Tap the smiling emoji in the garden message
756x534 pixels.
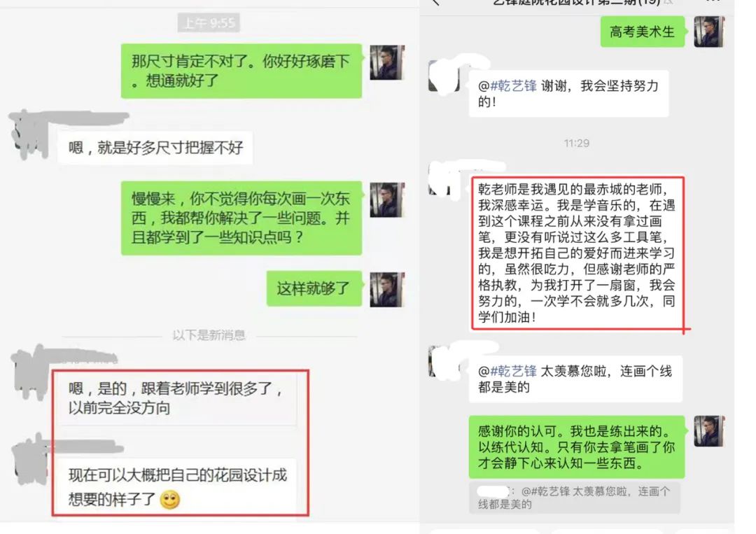[169, 500]
